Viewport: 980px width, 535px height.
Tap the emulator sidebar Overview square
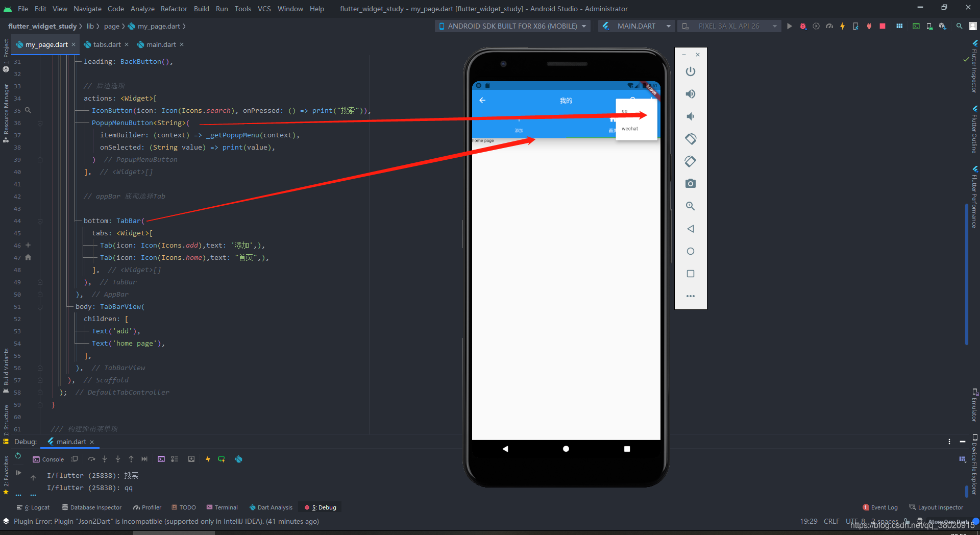click(691, 274)
